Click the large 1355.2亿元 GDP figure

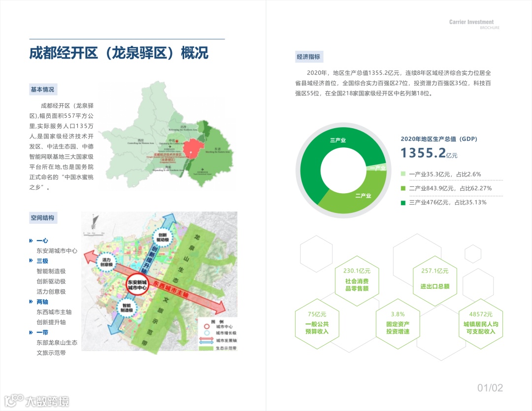pyautogui.click(x=429, y=153)
